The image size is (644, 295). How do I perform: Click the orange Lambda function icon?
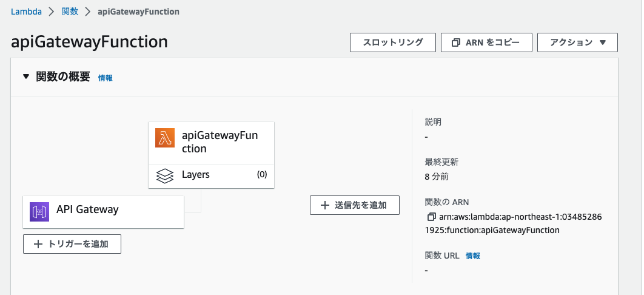(165, 138)
